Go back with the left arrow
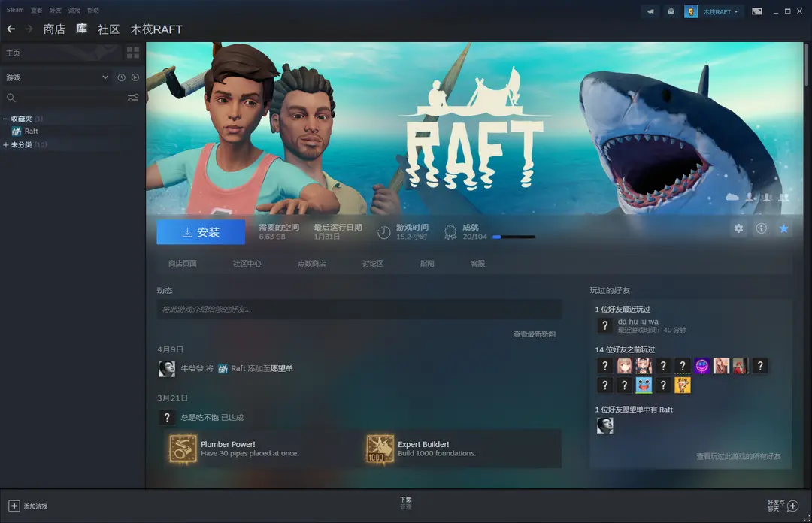 11,29
